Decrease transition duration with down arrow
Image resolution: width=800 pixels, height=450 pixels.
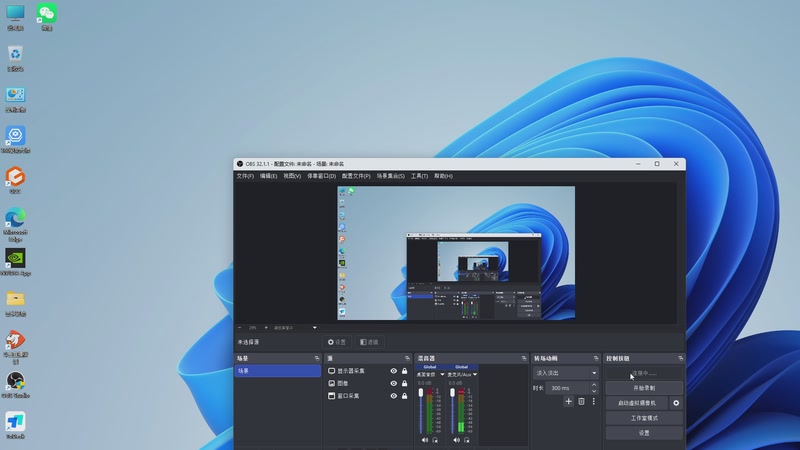594,391
